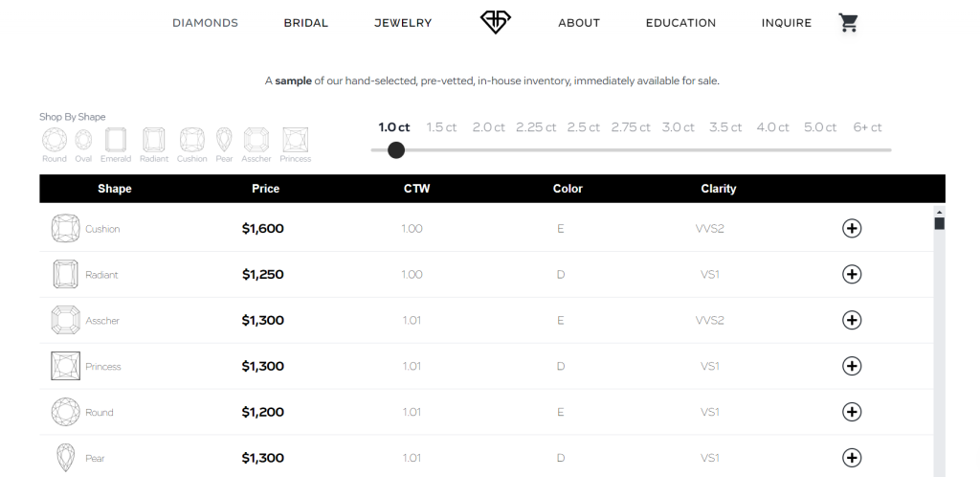The image size is (980, 477).
Task: Filter by Asscher shape icon
Action: pos(256,140)
